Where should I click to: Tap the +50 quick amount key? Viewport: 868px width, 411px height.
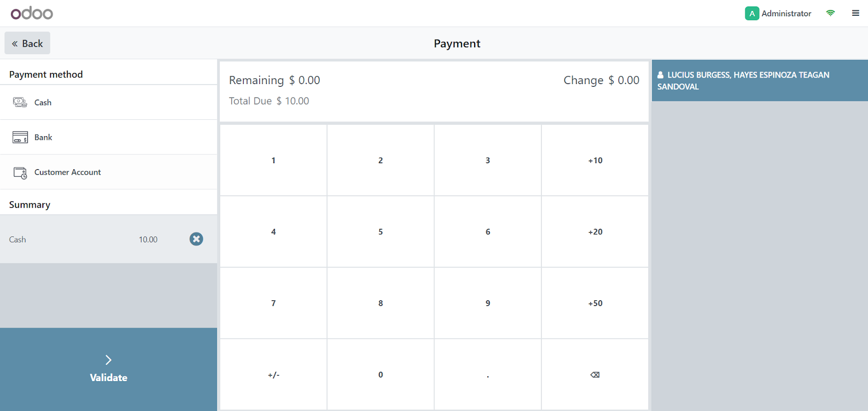click(x=595, y=303)
